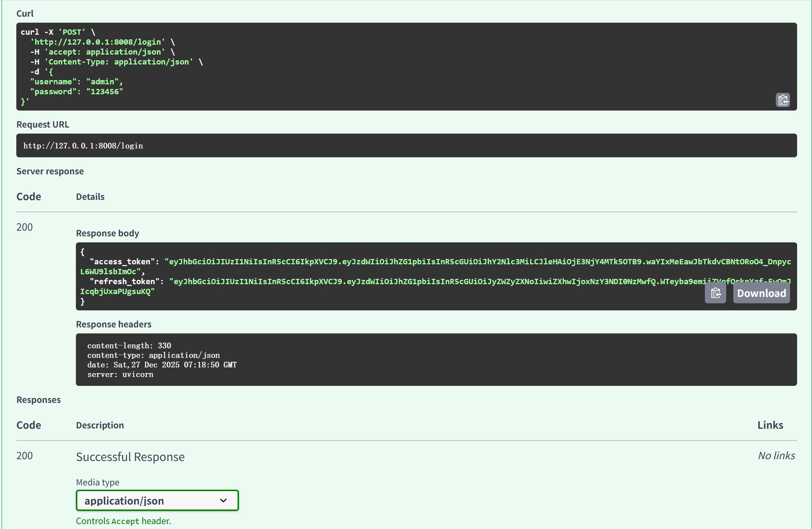The height and width of the screenshot is (529, 812).
Task: Click the No links label
Action: (x=777, y=455)
